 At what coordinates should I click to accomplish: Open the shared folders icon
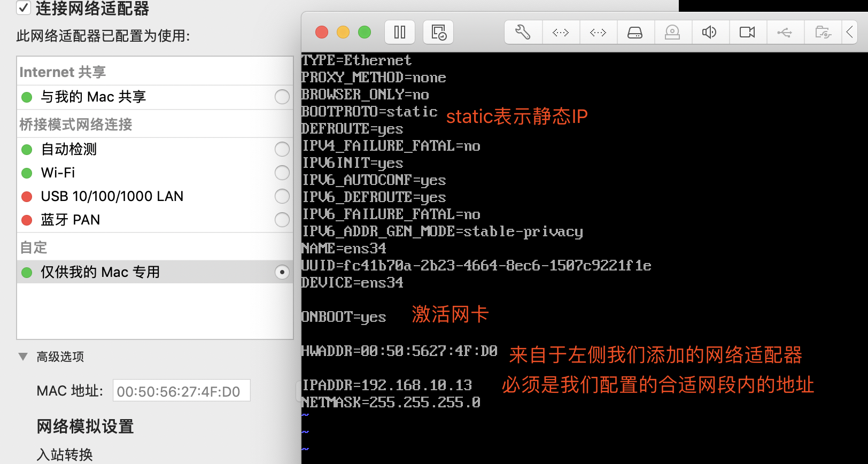tap(823, 32)
